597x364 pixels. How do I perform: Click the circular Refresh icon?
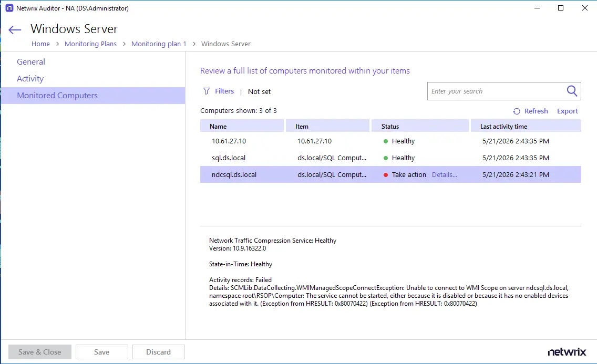click(516, 111)
